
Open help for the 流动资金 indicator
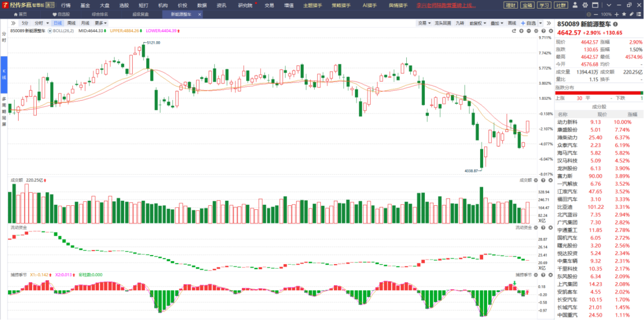point(543,228)
